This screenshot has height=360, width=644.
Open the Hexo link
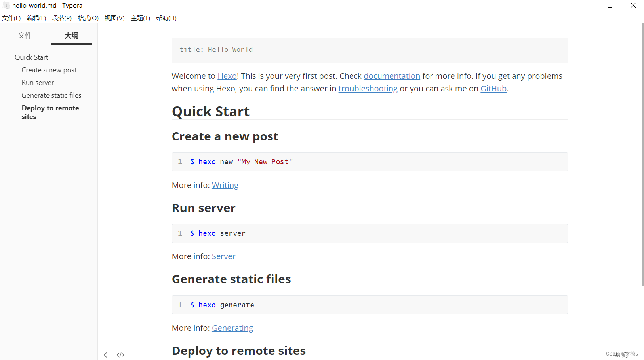coord(227,76)
